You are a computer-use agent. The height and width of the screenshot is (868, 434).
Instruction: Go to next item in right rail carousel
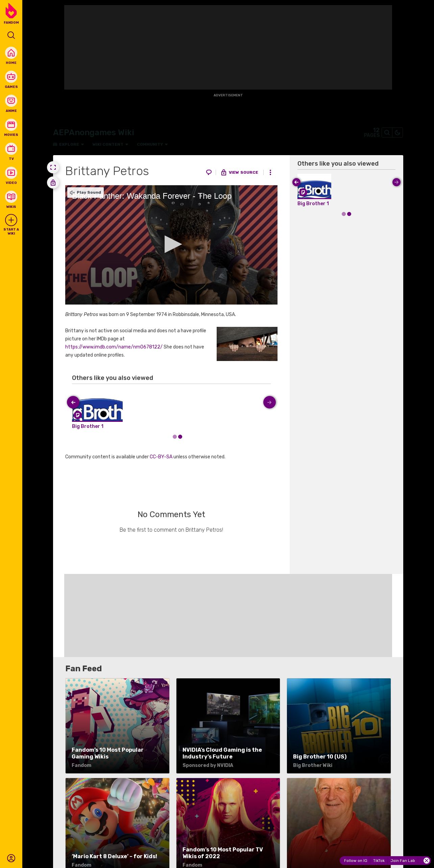(x=396, y=182)
